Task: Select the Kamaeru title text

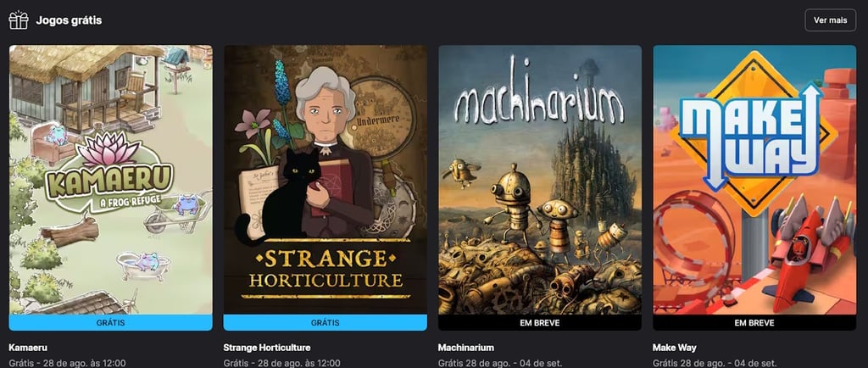Action: [28, 348]
